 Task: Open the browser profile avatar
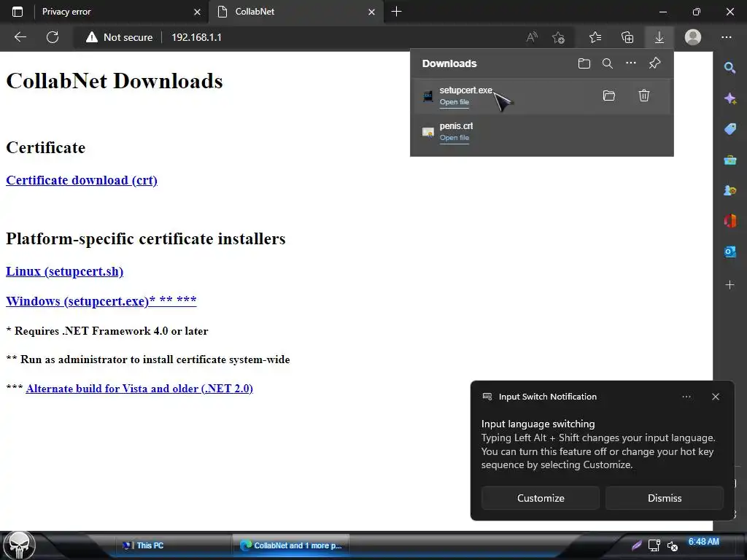point(693,37)
